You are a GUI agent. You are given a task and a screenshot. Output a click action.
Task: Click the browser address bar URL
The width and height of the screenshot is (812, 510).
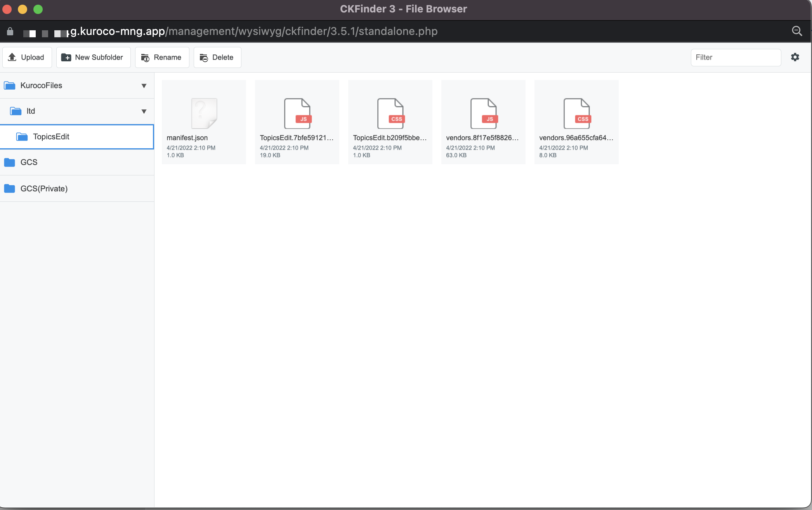coord(252,31)
